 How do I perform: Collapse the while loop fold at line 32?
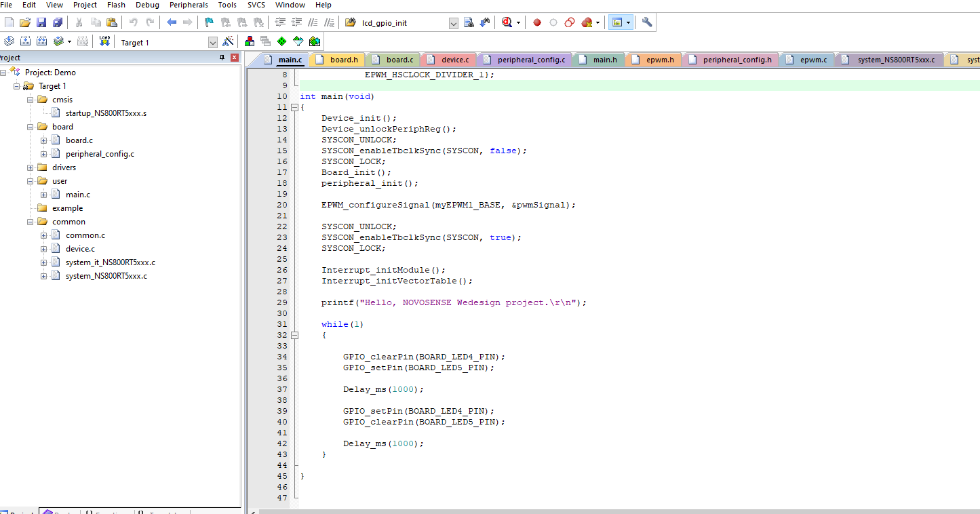294,335
